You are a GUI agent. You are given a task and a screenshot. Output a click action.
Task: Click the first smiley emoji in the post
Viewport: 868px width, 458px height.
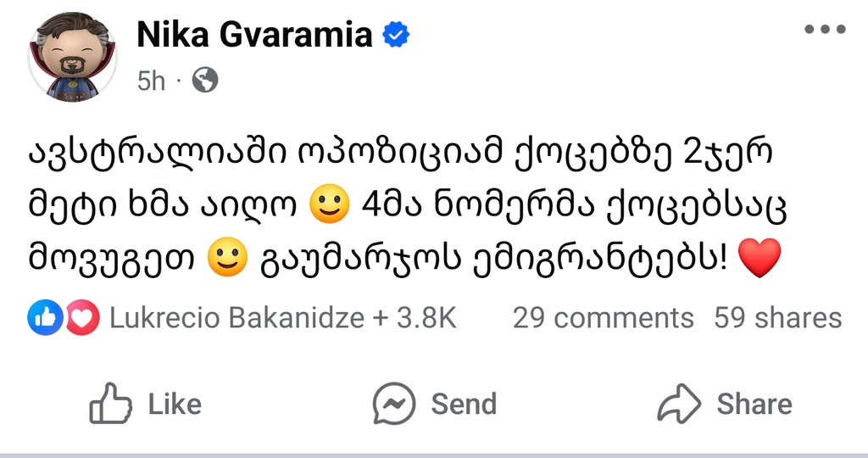click(x=331, y=208)
